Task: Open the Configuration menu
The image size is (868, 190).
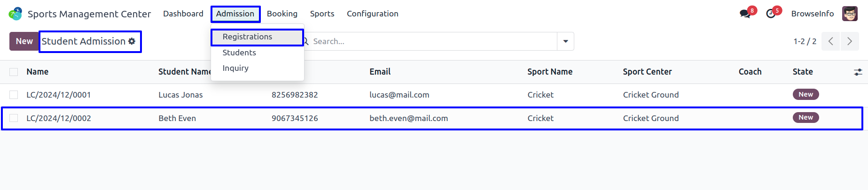Action: pos(372,14)
